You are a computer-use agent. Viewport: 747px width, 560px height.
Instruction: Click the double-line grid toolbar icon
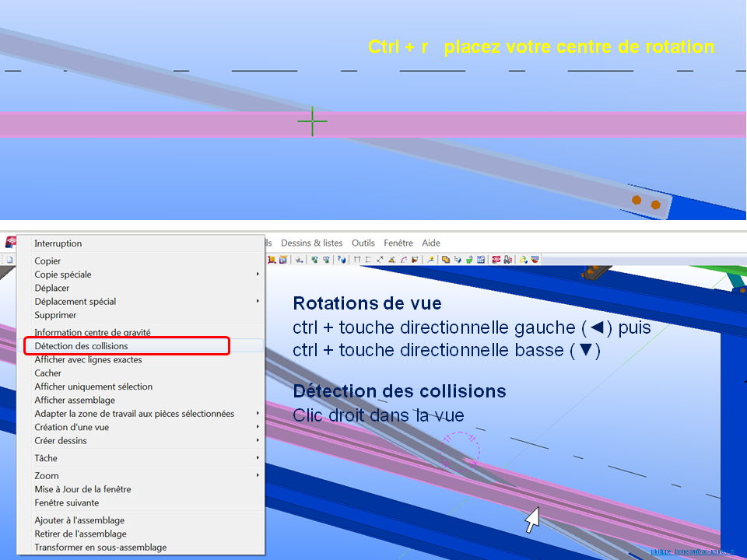click(x=357, y=260)
